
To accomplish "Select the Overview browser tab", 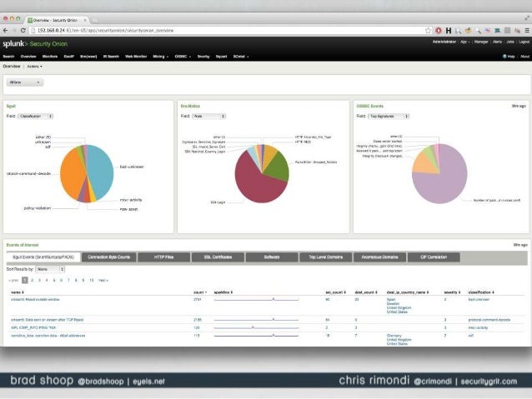I will (58, 20).
